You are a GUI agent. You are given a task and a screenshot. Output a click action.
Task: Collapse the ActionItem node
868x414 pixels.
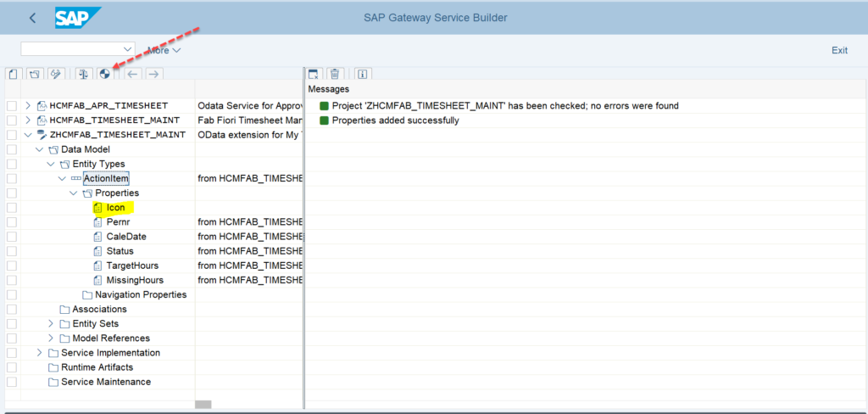pyautogui.click(x=62, y=178)
